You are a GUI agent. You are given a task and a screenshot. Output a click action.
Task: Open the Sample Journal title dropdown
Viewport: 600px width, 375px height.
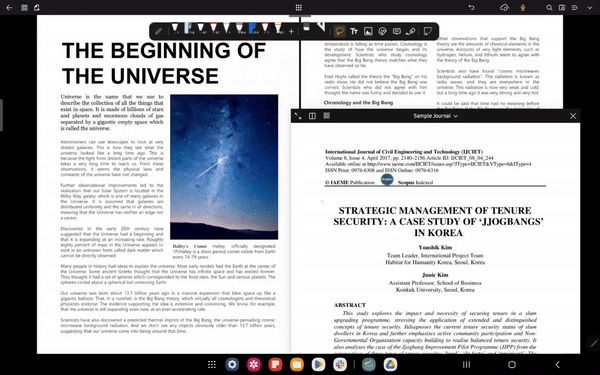pos(435,116)
